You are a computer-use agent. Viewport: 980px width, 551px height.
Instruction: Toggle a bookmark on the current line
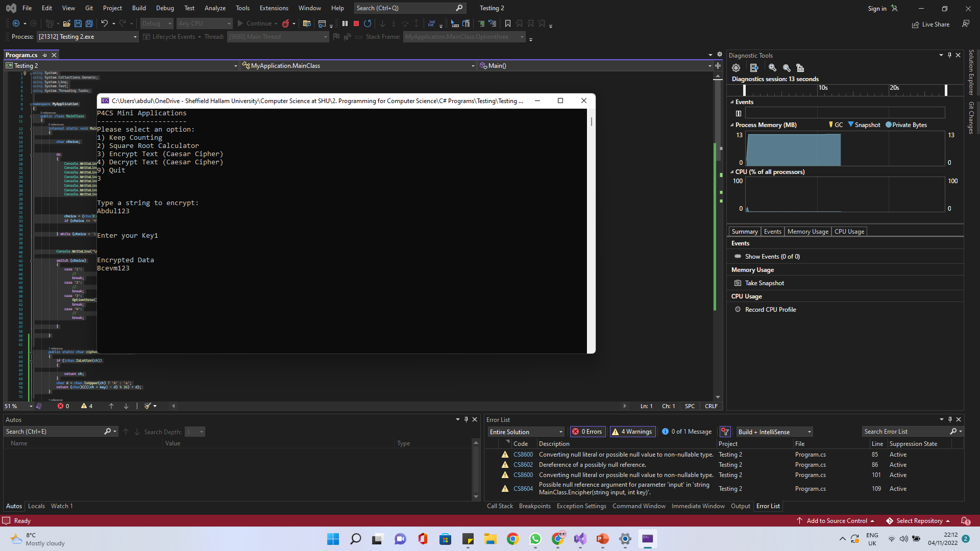point(507,23)
